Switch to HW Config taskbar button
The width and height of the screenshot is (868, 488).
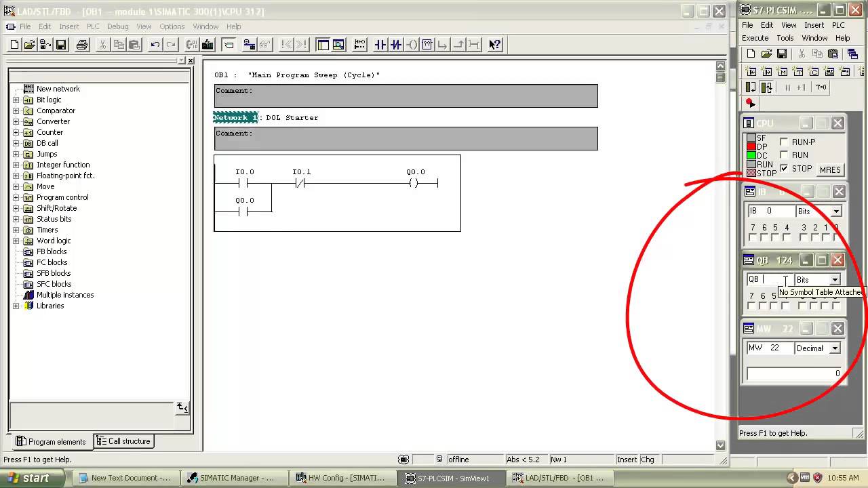(x=342, y=478)
